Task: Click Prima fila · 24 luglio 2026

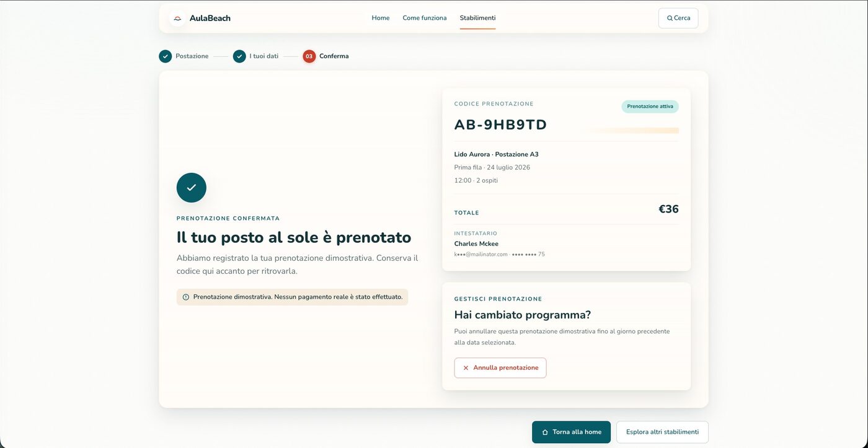Action: click(492, 167)
